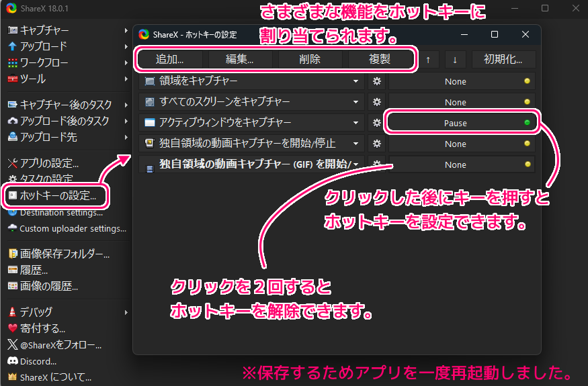Viewport: 588px width, 386px height.
Task: Open gear settings for すべてのスクリーンをキャプチャー
Action: tap(377, 102)
